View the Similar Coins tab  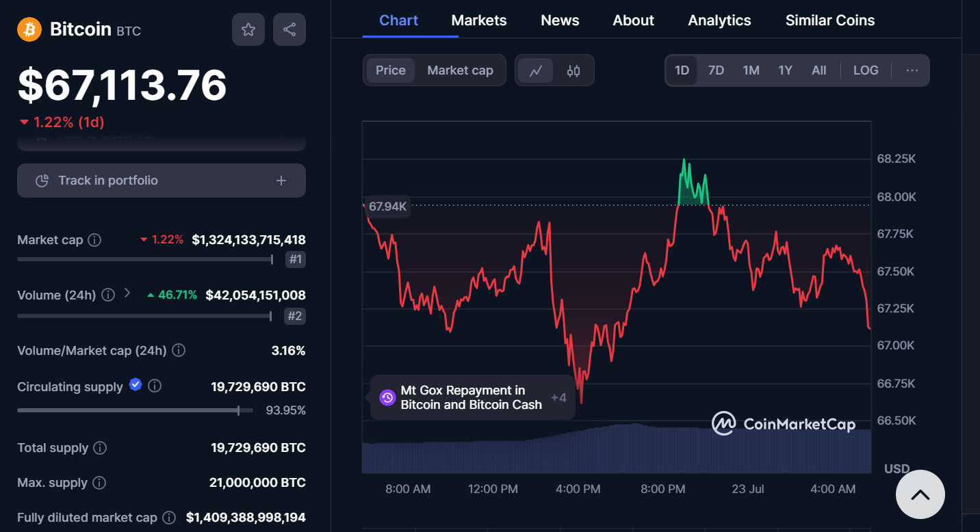(x=830, y=21)
